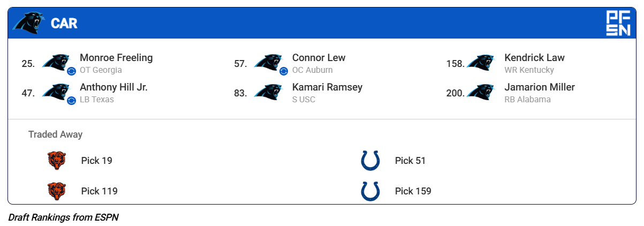Click the trade badge beside Connor Lew

point(284,71)
